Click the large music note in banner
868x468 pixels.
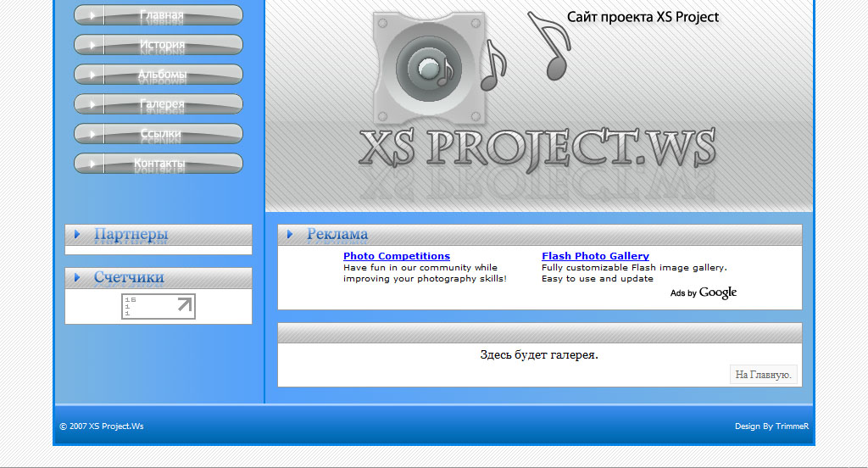(x=550, y=46)
